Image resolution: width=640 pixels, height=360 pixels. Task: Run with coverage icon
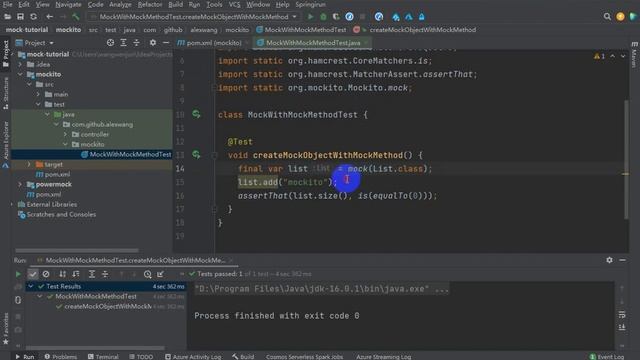tap(336, 17)
